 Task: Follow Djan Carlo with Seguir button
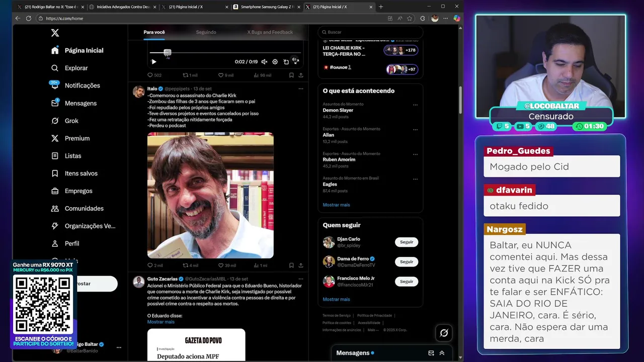pos(407,242)
